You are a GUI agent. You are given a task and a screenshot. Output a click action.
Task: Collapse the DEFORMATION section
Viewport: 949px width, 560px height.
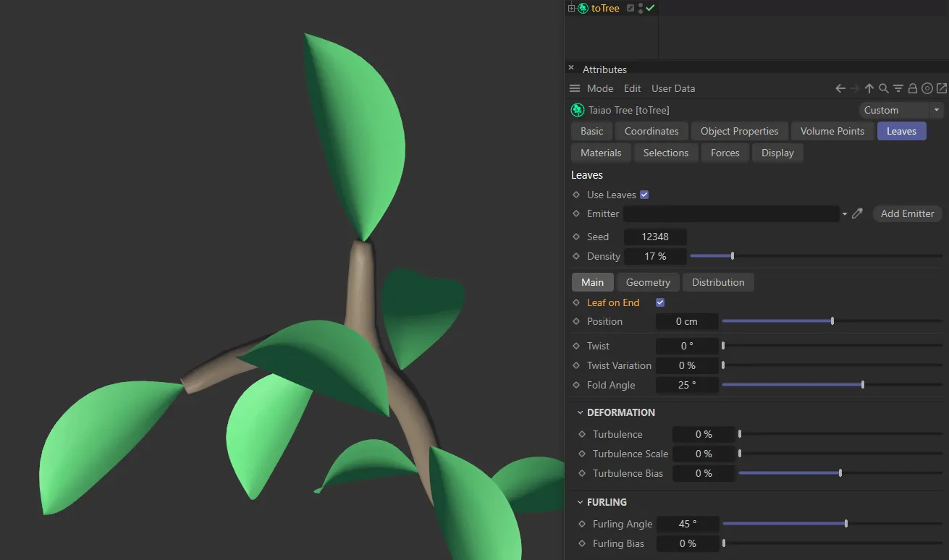point(579,412)
